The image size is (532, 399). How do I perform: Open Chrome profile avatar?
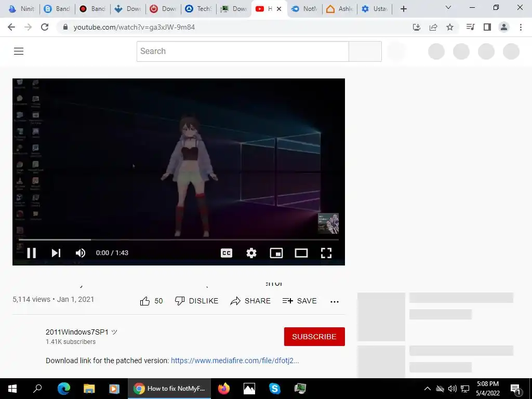pyautogui.click(x=504, y=27)
